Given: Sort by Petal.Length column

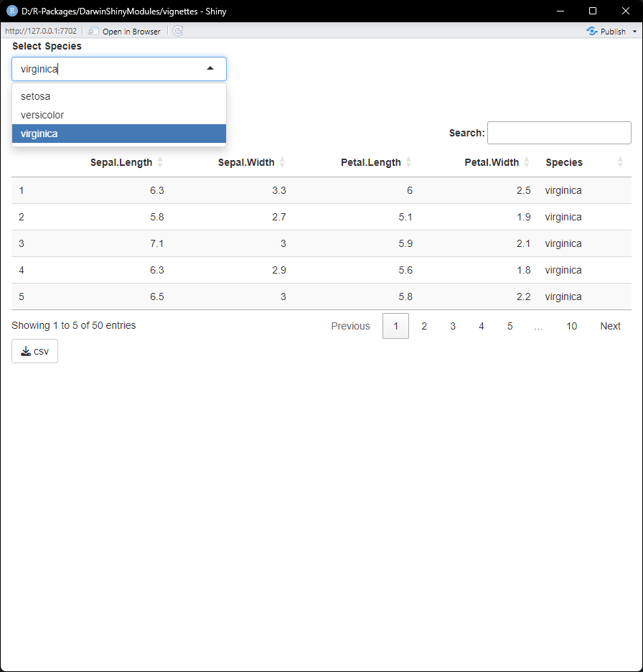Looking at the screenshot, I should [370, 162].
